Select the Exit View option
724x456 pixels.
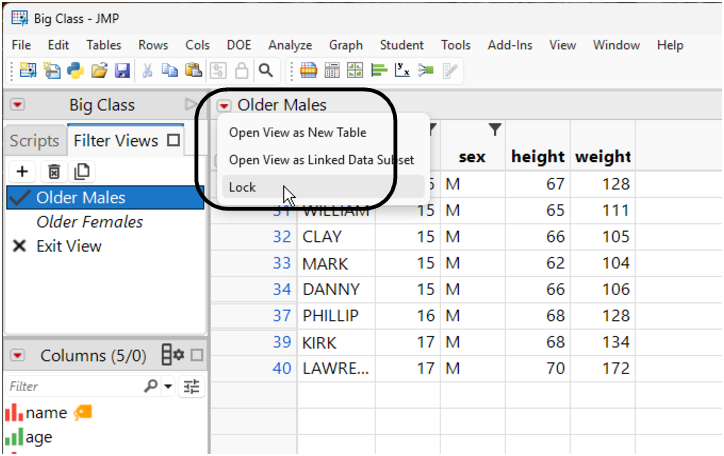coord(68,246)
